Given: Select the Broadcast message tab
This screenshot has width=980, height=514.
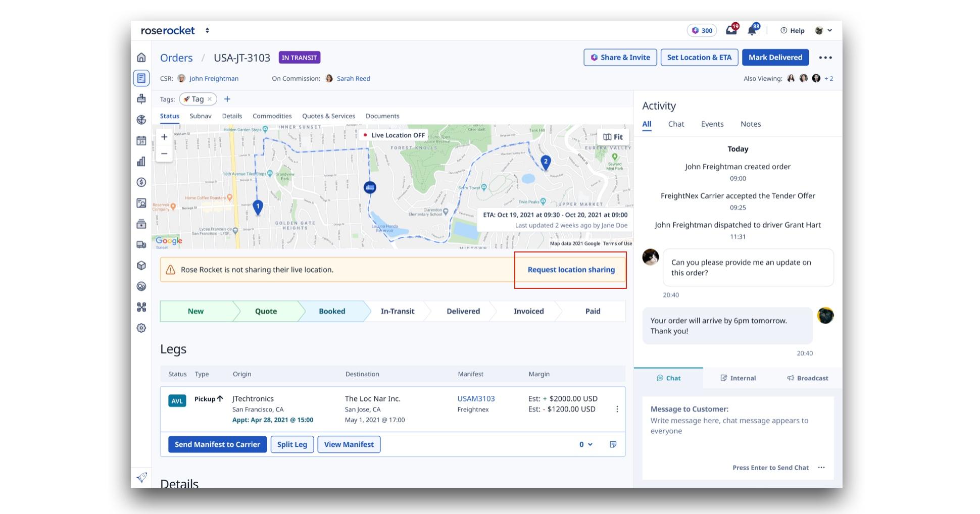Looking at the screenshot, I should pyautogui.click(x=807, y=378).
